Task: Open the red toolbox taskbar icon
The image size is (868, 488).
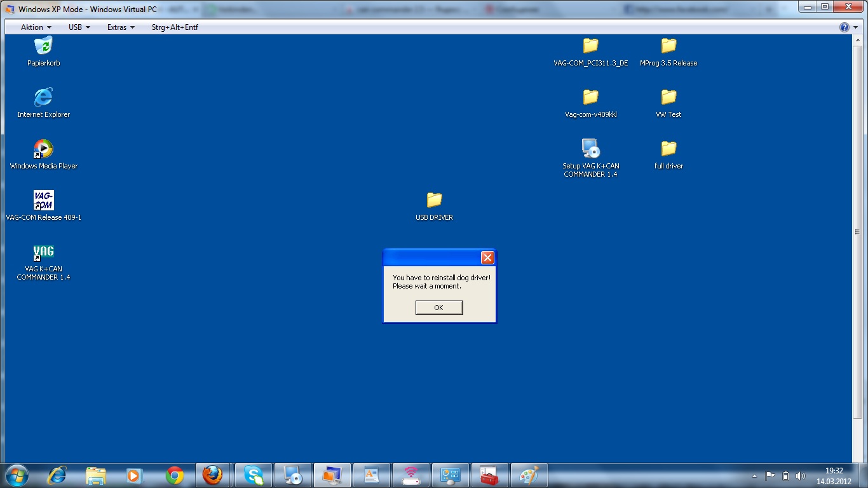Action: click(x=489, y=475)
